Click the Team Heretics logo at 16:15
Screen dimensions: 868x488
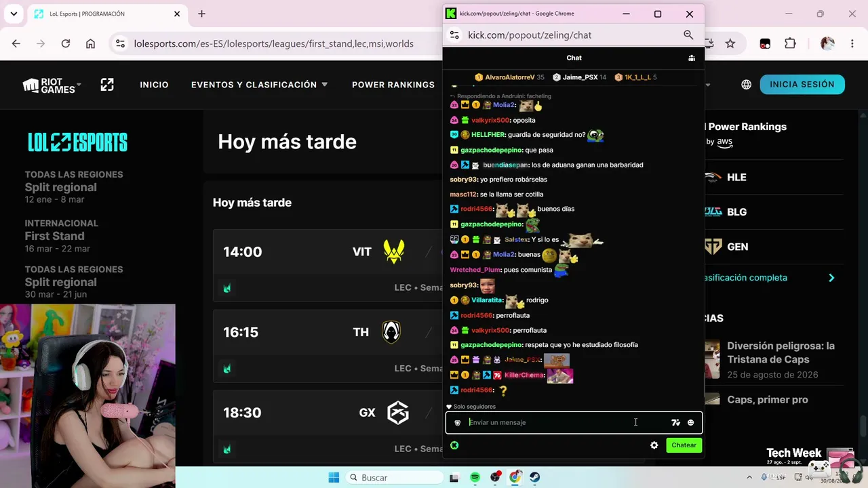[391, 332]
